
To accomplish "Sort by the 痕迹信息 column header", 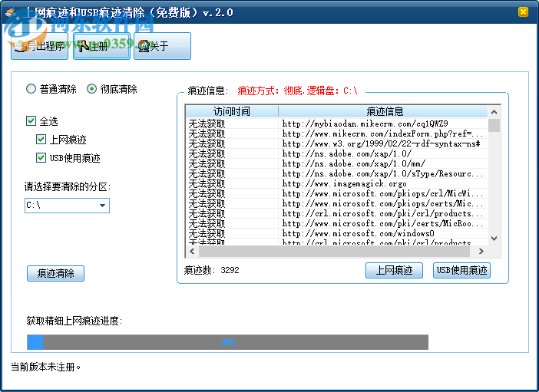I will [383, 111].
